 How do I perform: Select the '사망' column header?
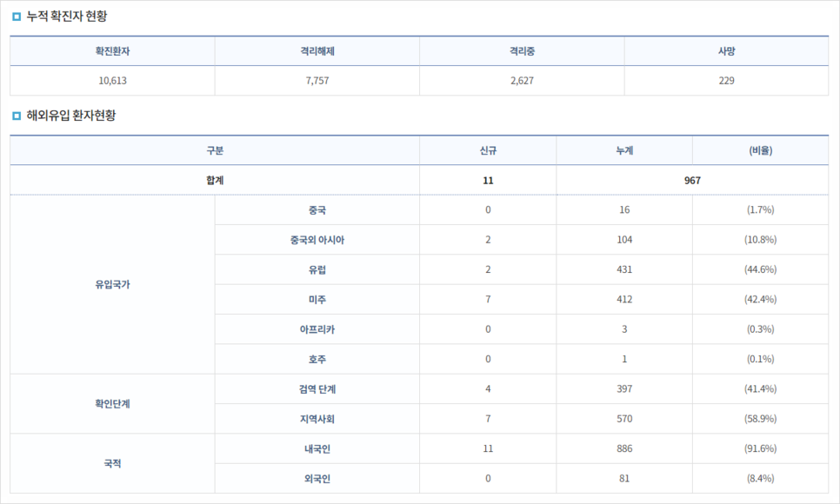(726, 51)
